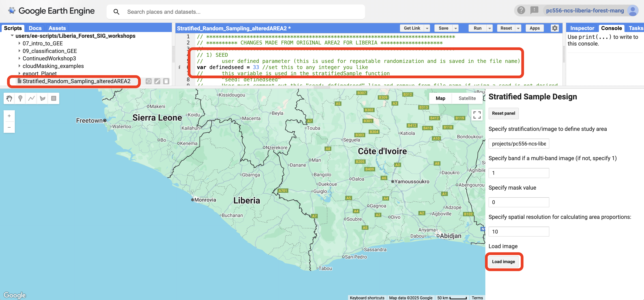Choose the add marker drawing tool
Screen dimensions: 644x300
pyautogui.click(x=20, y=98)
